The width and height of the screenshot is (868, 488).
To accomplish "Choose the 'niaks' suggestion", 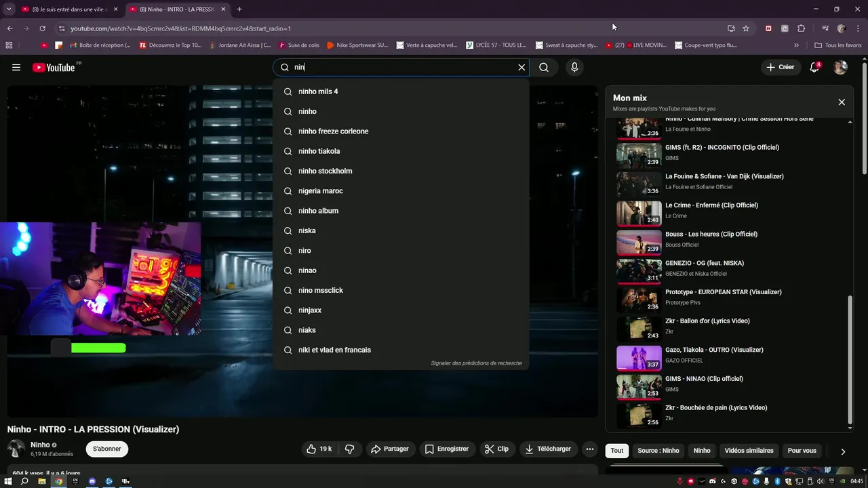I will coord(401,330).
